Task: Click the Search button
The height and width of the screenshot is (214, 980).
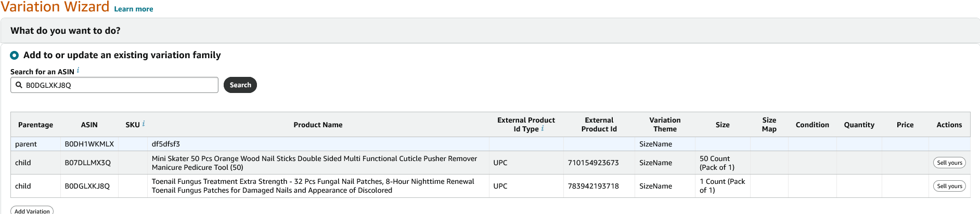Action: point(240,85)
